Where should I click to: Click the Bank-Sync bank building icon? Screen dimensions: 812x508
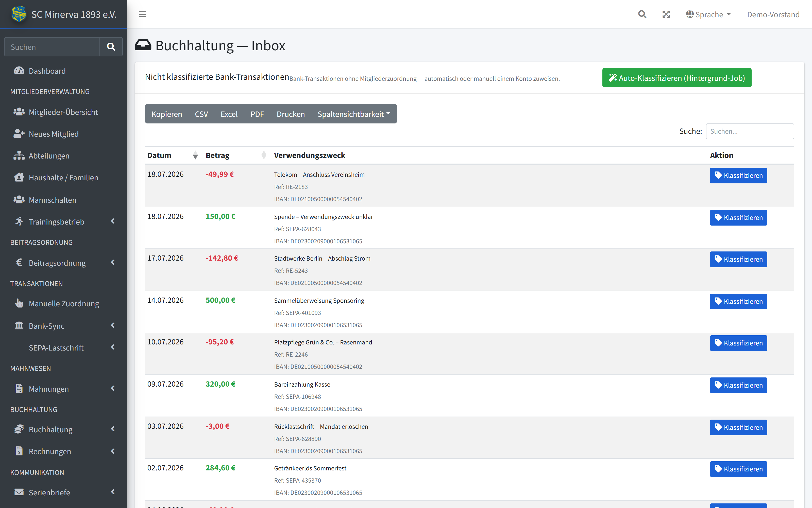click(19, 325)
